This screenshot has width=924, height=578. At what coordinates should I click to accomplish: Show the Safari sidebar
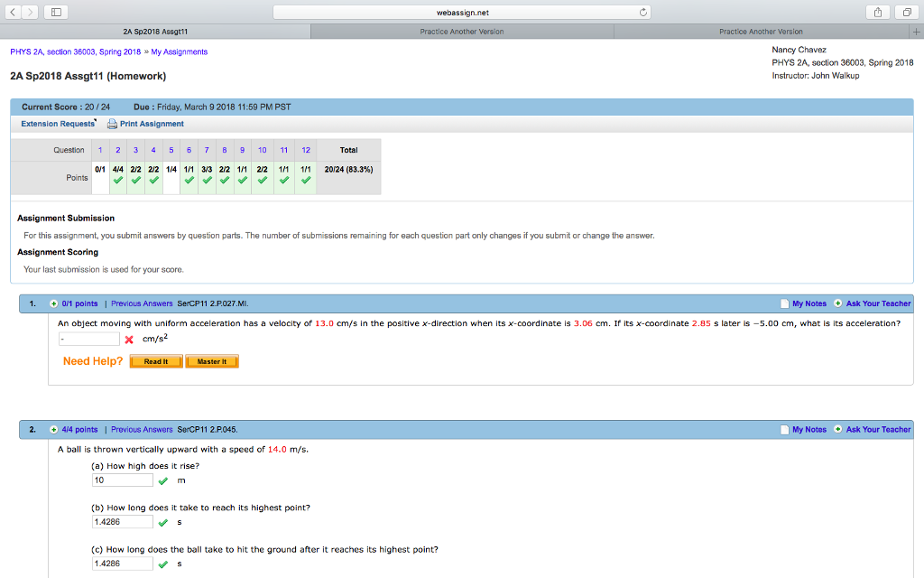tap(56, 12)
